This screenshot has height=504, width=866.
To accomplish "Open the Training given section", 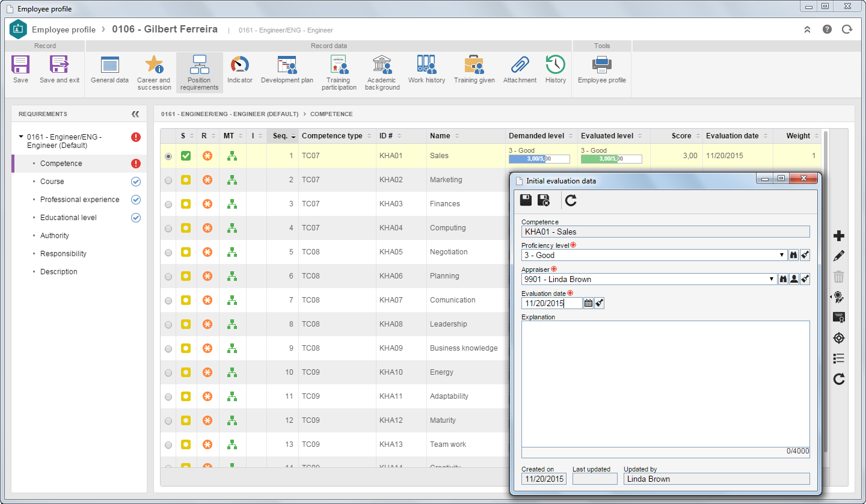I will click(x=474, y=64).
